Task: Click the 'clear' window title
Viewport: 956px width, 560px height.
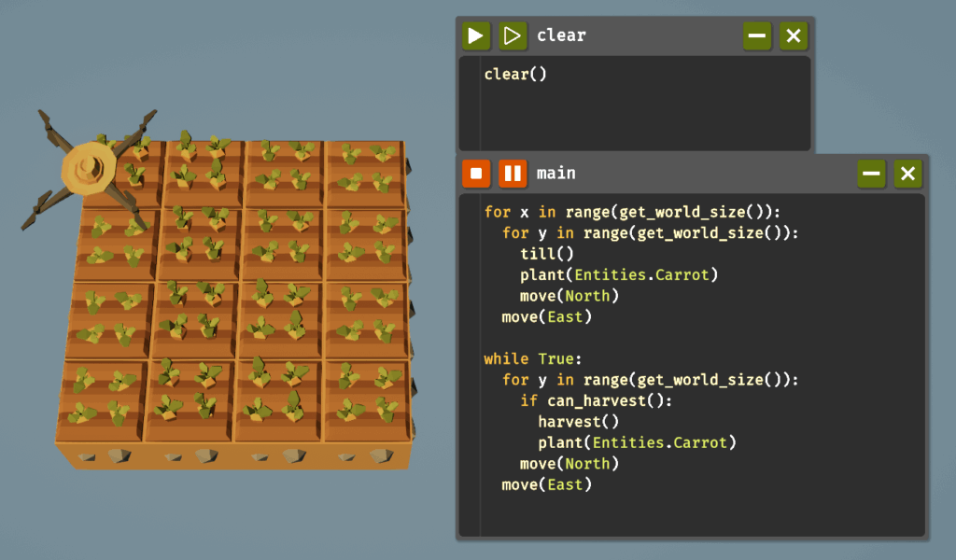Action: [x=561, y=36]
